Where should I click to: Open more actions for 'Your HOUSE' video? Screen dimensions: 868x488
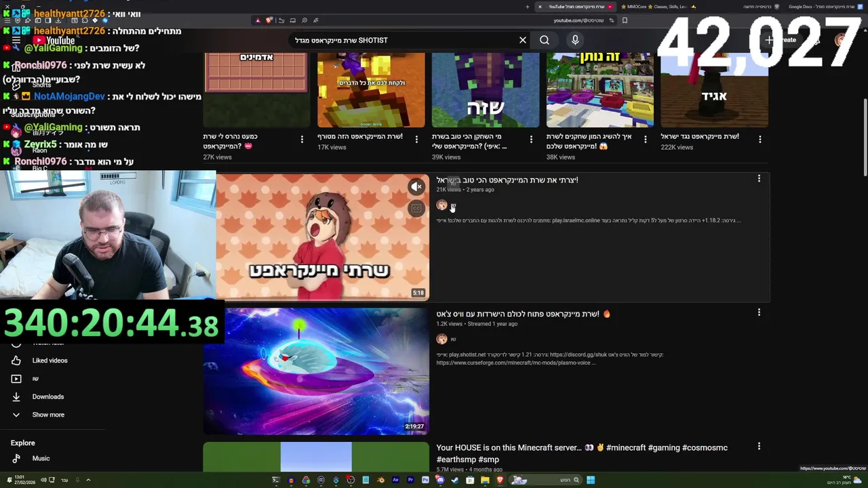[759, 447]
